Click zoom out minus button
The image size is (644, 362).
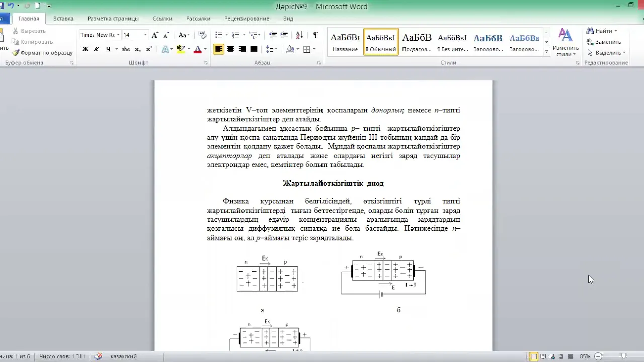coord(598,356)
